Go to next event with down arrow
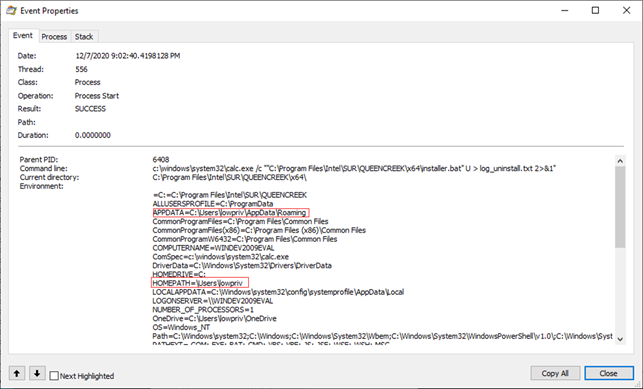The height and width of the screenshot is (389, 643). [37, 373]
